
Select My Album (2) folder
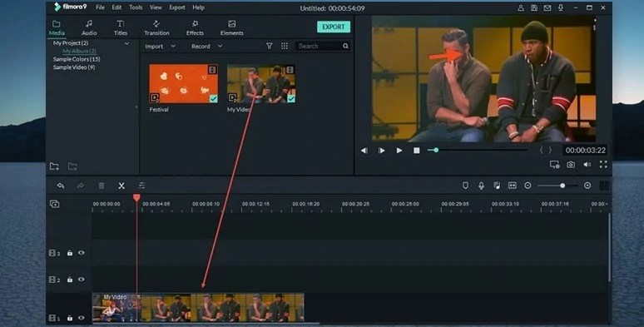coord(79,51)
